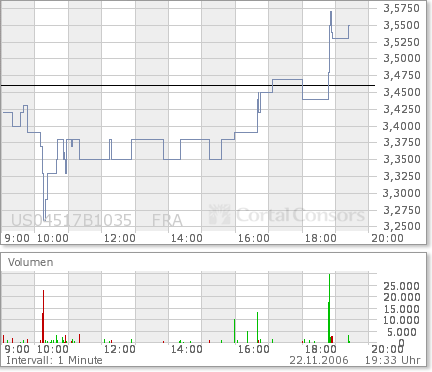Click the green volume bar reaching about 13.000
432x372 pixels.
click(x=257, y=327)
